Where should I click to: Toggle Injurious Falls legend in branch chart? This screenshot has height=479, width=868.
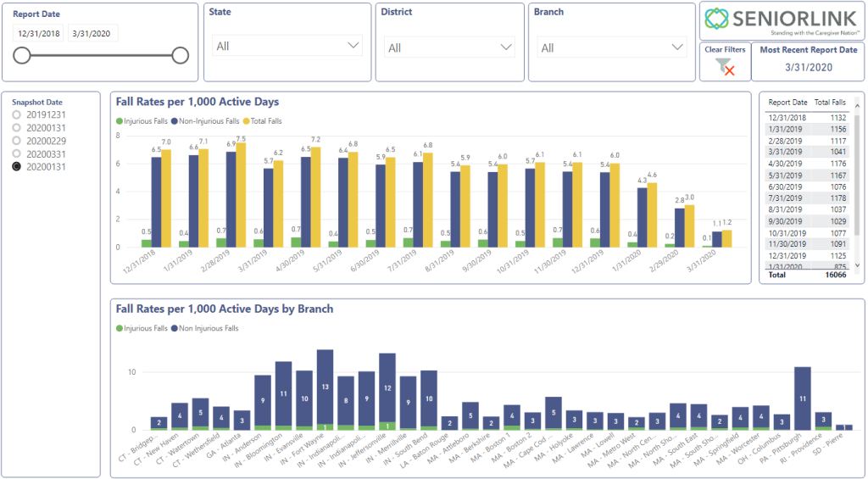(x=142, y=328)
